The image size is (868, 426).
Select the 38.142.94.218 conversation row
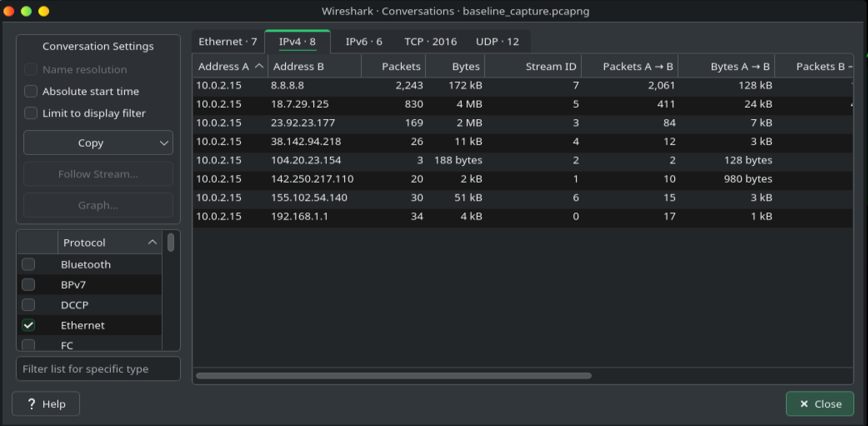pos(523,142)
